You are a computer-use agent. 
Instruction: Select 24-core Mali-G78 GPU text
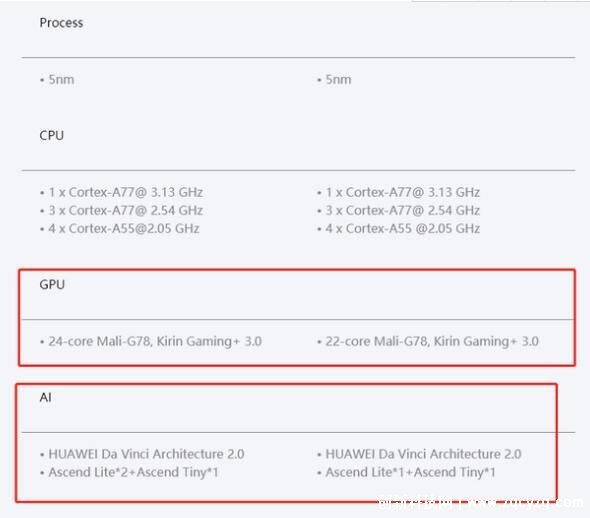tap(155, 342)
